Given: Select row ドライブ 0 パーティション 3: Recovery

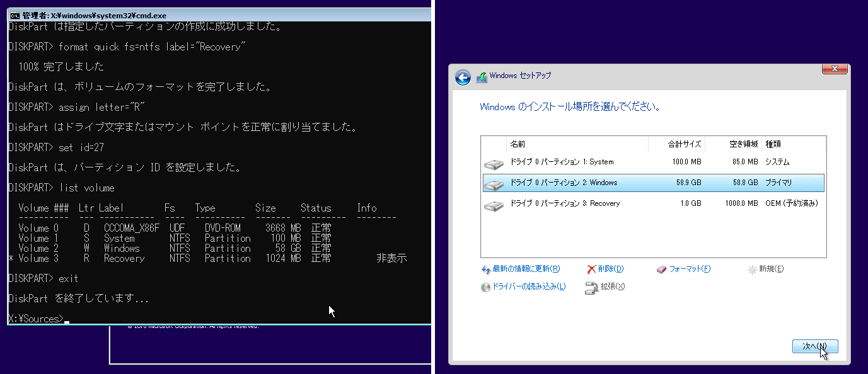Looking at the screenshot, I should (x=654, y=204).
